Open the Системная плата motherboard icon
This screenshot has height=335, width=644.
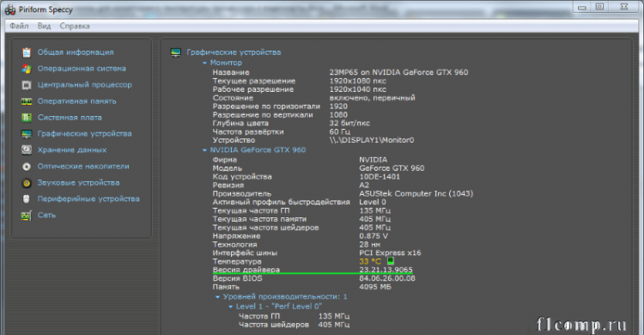(x=27, y=118)
